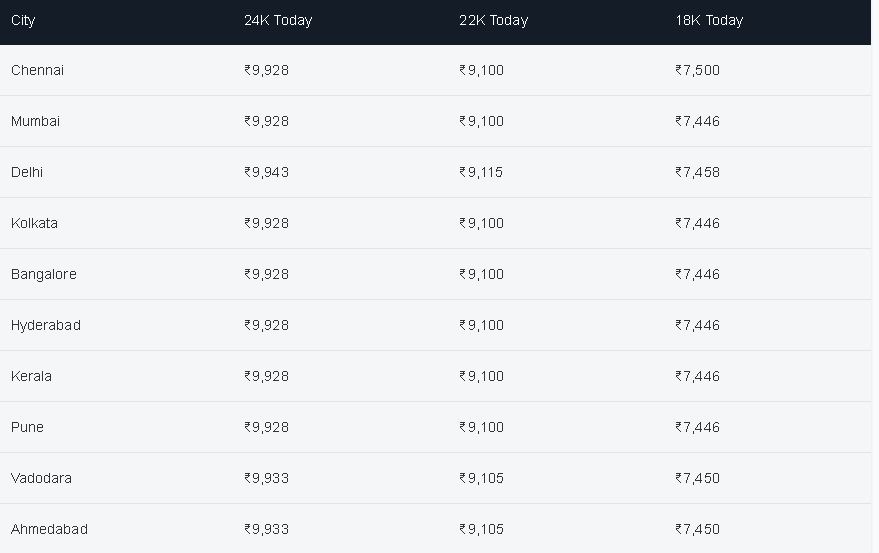Image resolution: width=879 pixels, height=553 pixels.
Task: Click the Chennai city name
Action: (38, 70)
